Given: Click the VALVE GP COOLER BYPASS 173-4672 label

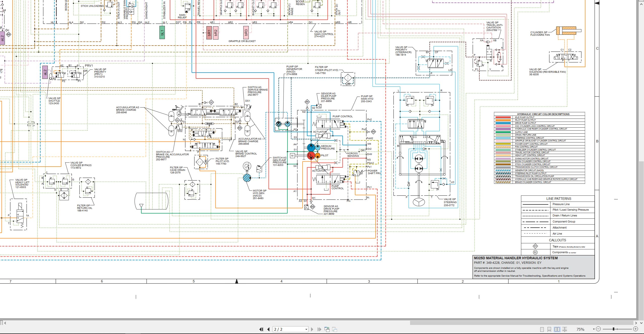Looking at the screenshot, I should pyautogui.click(x=81, y=165).
